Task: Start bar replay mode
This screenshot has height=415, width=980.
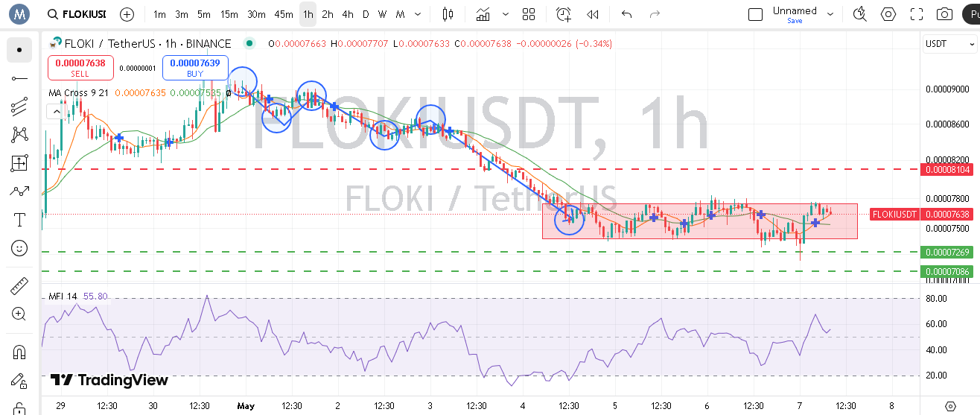Action: (x=592, y=14)
